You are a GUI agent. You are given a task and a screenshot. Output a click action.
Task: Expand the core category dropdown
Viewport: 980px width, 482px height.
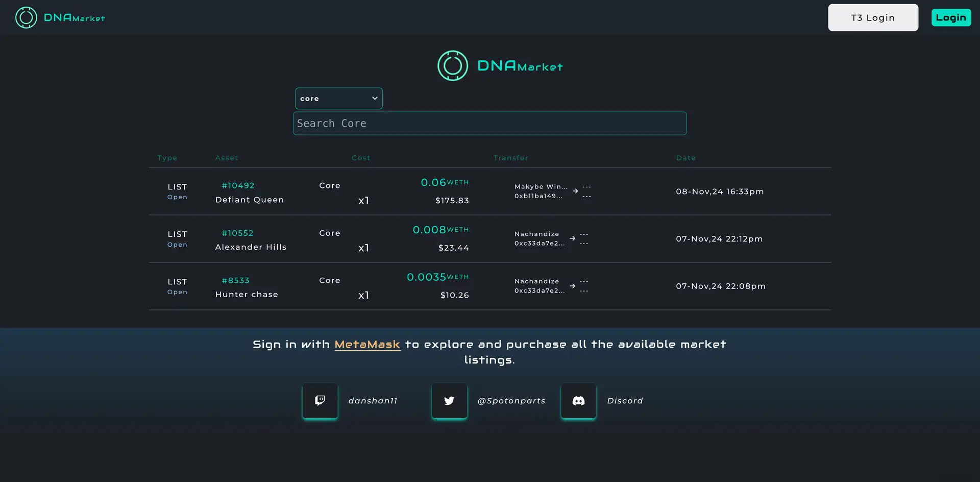pyautogui.click(x=338, y=99)
